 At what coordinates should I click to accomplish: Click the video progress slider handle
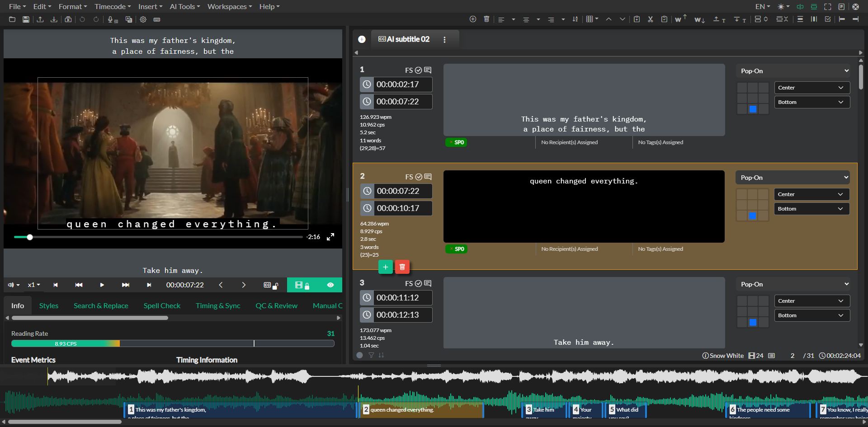(x=30, y=237)
